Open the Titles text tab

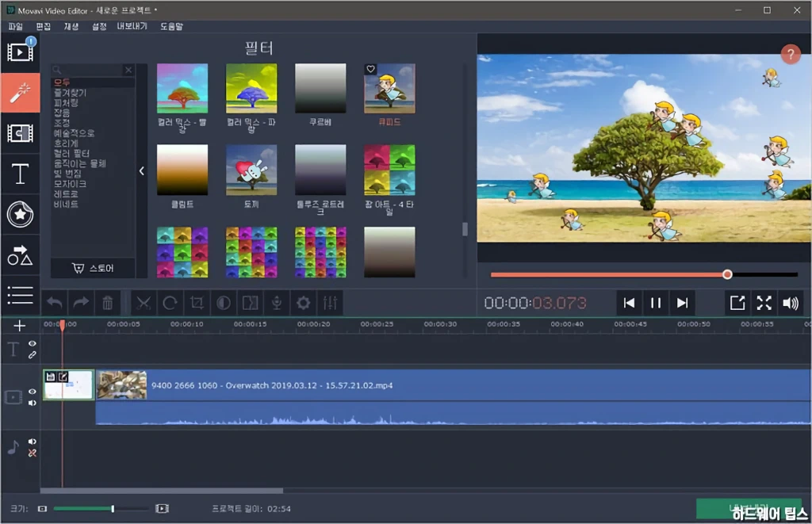20,174
